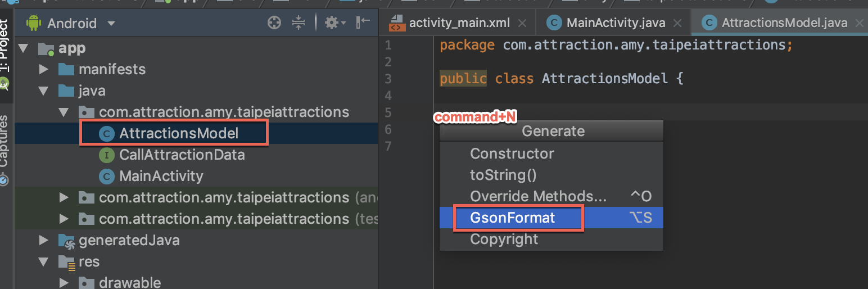
Task: Collapse the java folder arrow
Action: coord(44,91)
